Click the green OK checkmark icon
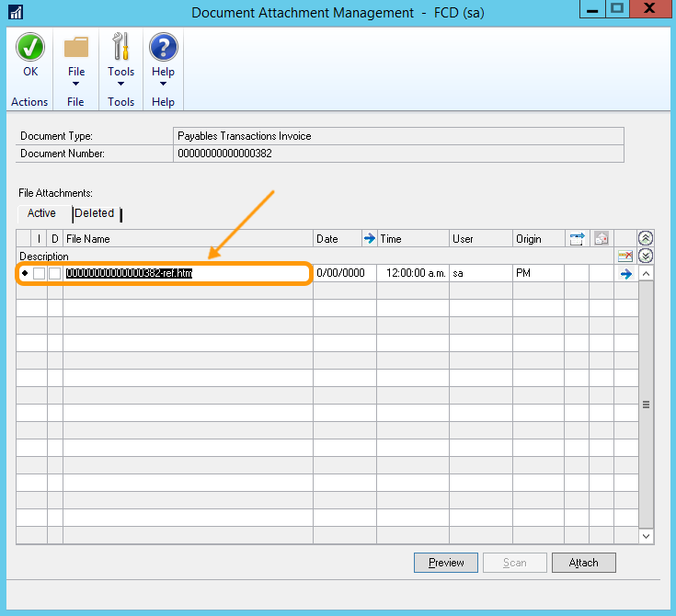Image resolution: width=676 pixels, height=616 pixels. pos(30,48)
